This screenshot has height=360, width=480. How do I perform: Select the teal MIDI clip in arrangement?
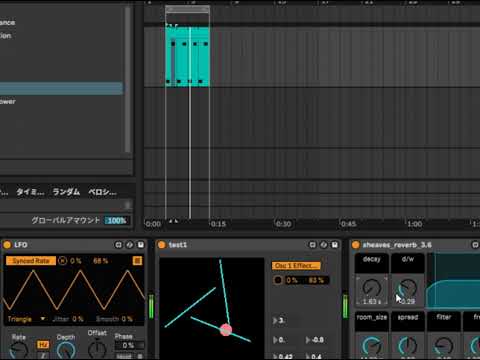pyautogui.click(x=188, y=57)
